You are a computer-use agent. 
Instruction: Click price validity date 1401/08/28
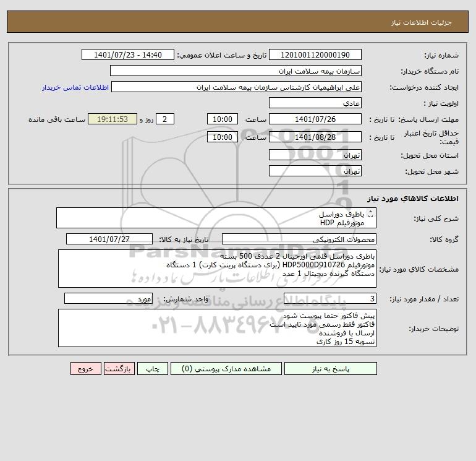tap(315, 137)
